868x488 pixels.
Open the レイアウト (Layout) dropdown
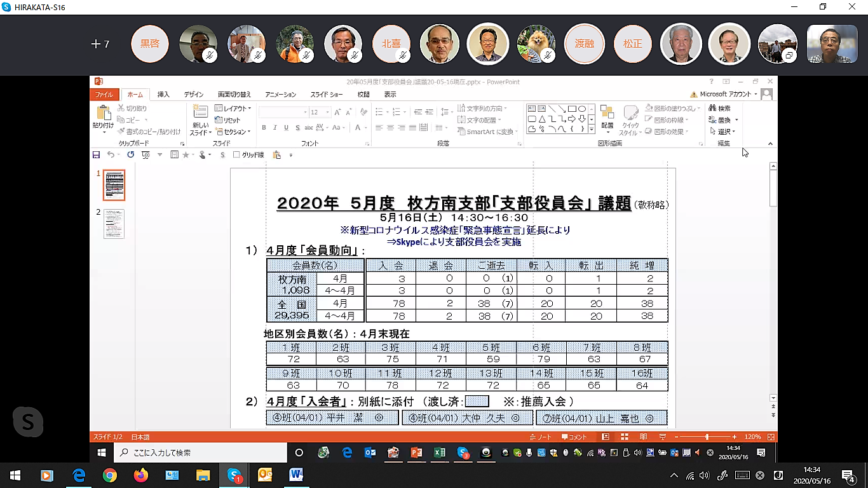pos(233,109)
